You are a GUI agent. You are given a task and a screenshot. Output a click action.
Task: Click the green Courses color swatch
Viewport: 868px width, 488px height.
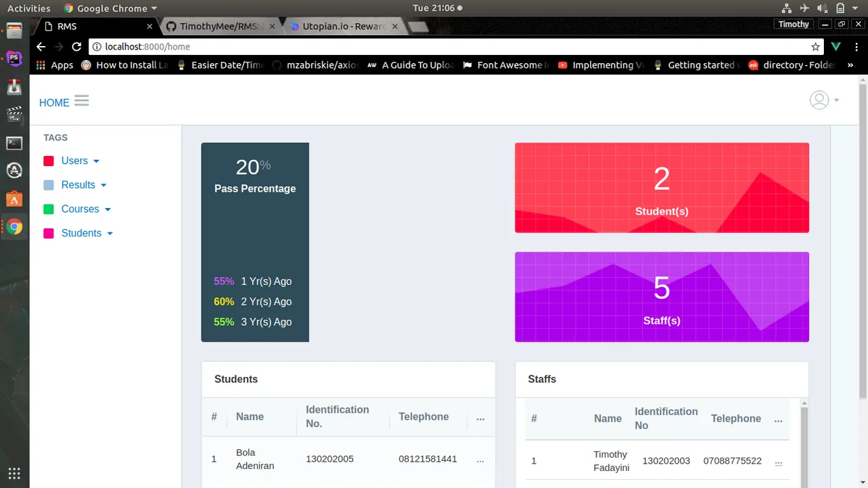click(x=49, y=209)
